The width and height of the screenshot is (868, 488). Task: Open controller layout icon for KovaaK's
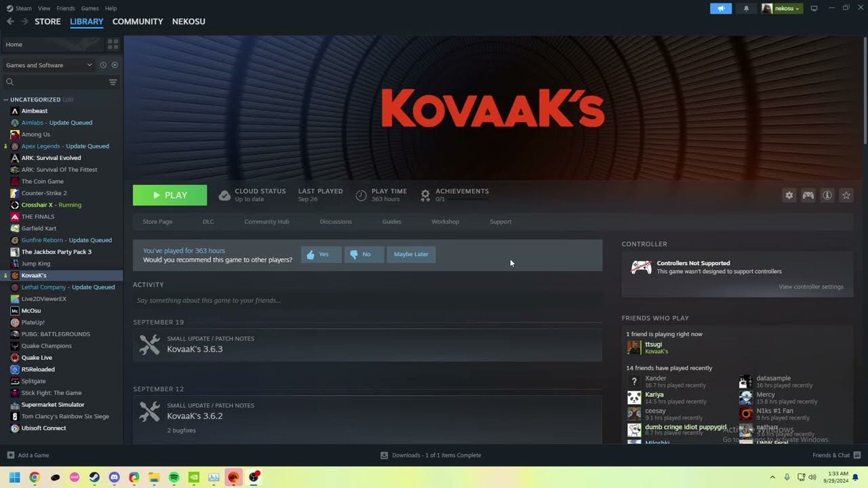[x=808, y=195]
